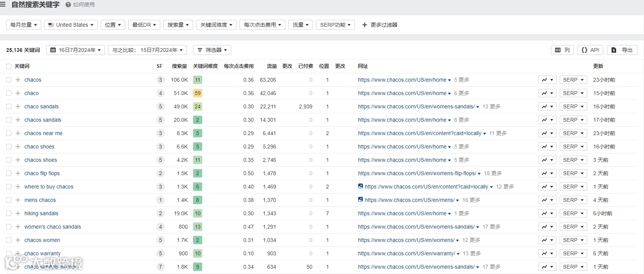644x274 pixels.
Task: Add more filters with plus button
Action: tap(380, 25)
